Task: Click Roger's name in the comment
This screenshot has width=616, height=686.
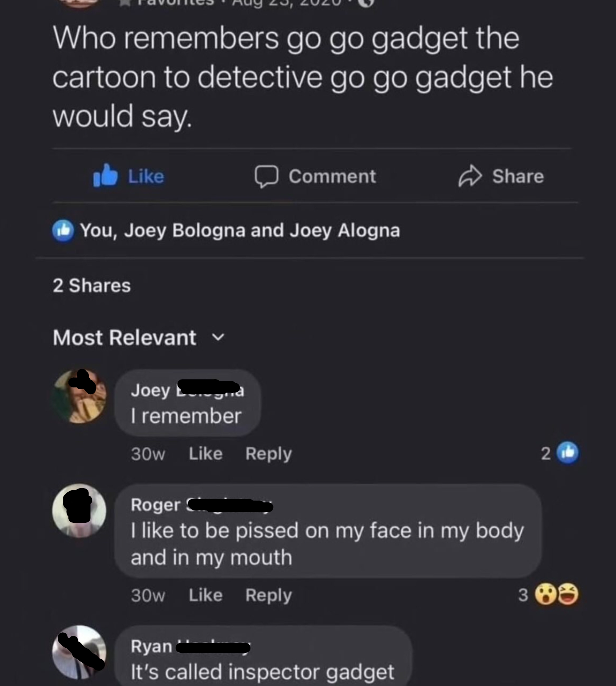Action: [156, 505]
